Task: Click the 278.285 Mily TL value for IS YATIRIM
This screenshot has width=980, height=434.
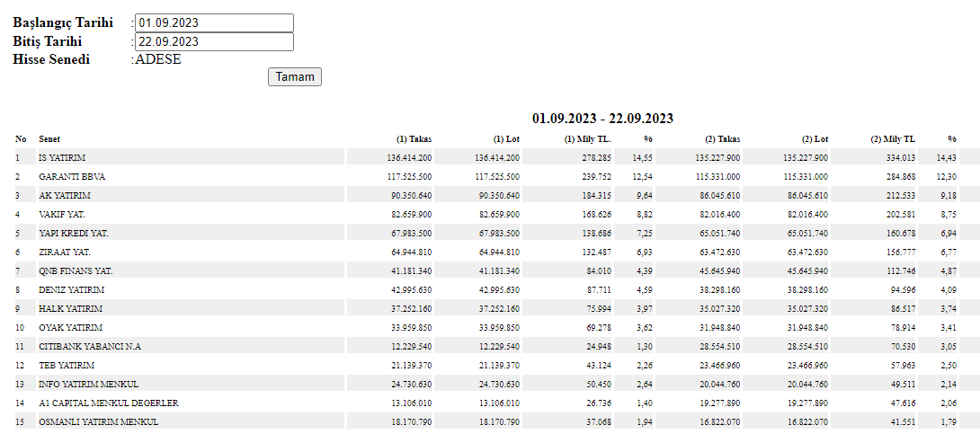Action: coord(597,158)
